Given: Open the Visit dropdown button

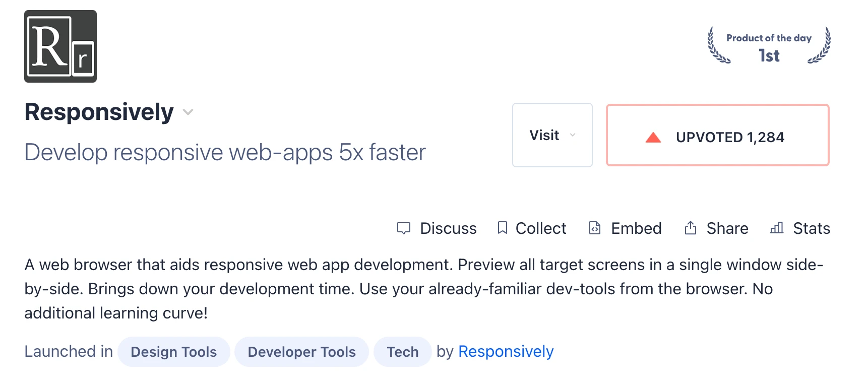Looking at the screenshot, I should click(x=552, y=135).
